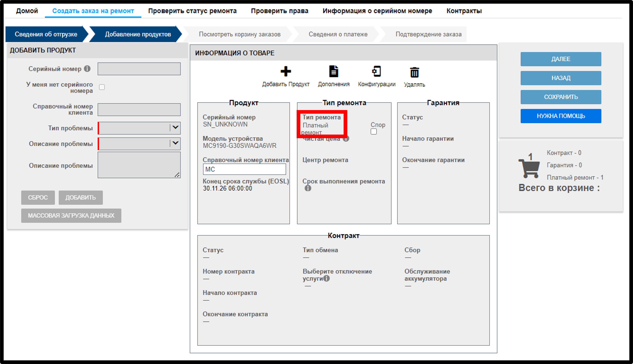Open the Контракты tab
The height and width of the screenshot is (364, 633).
[x=464, y=11]
